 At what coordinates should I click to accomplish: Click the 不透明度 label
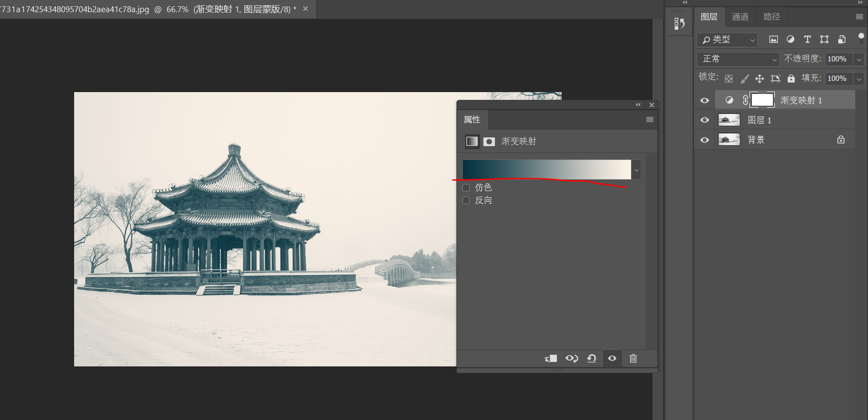click(803, 59)
